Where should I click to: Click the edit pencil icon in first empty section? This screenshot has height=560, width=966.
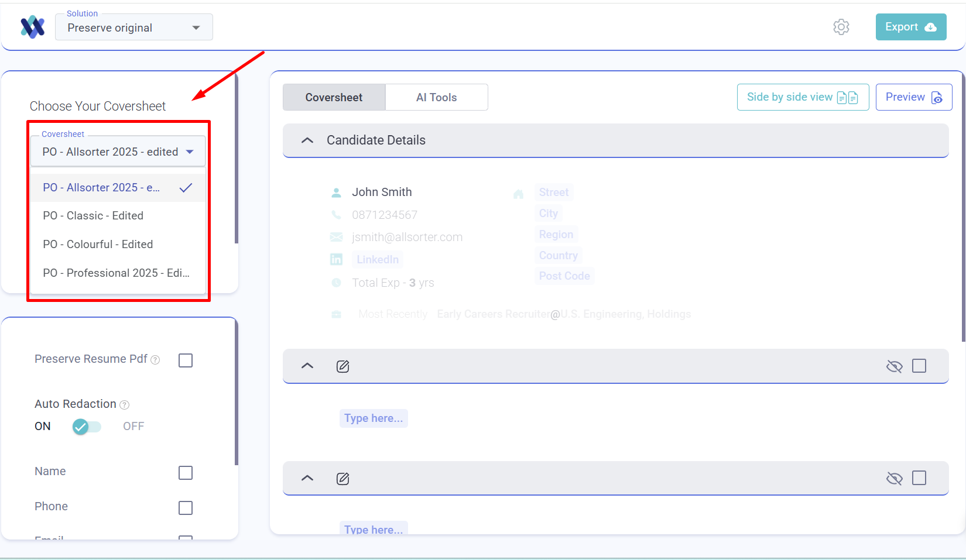pyautogui.click(x=343, y=366)
